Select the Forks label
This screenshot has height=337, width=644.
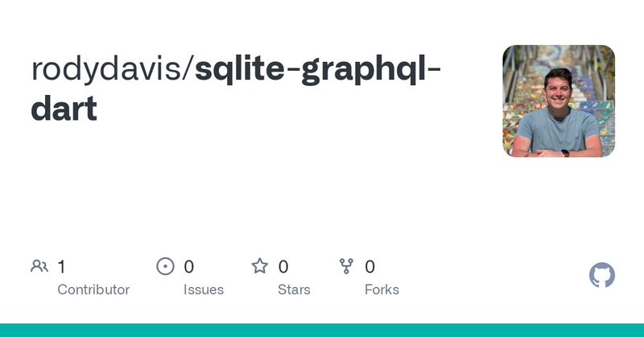point(382,290)
